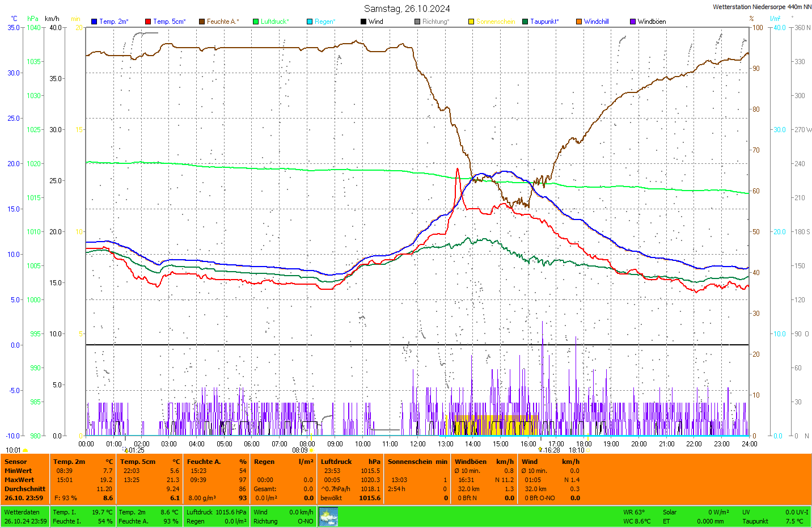Click the sunset icon beside 18:10

(588, 450)
